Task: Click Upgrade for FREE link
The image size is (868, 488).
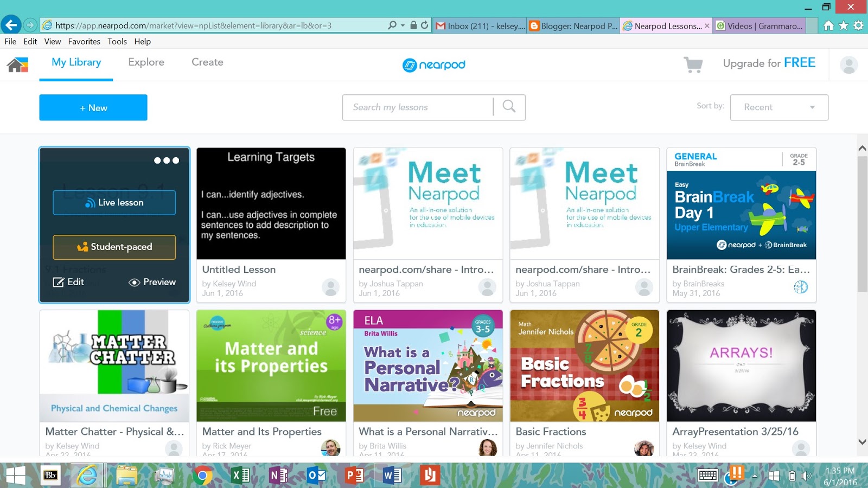Action: tap(769, 63)
